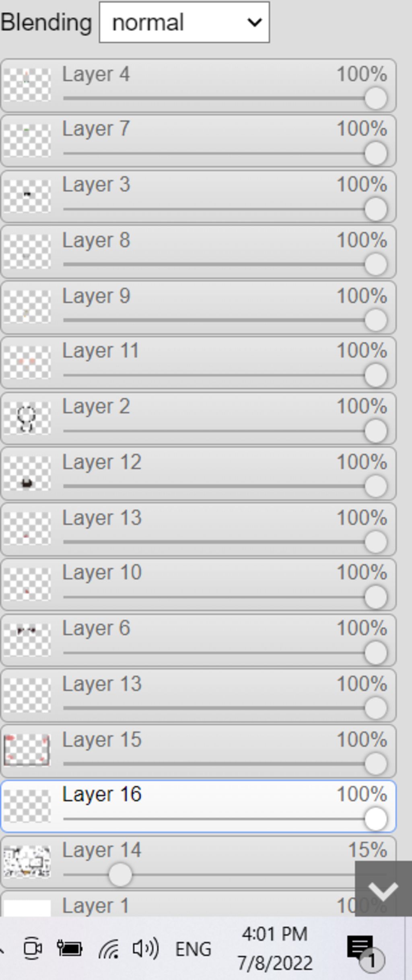
Task: Click the battery status icon
Action: click(x=70, y=949)
